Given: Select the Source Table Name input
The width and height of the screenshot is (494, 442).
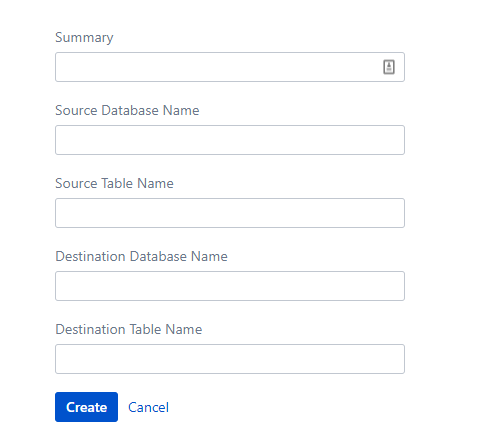Looking at the screenshot, I should tap(230, 213).
